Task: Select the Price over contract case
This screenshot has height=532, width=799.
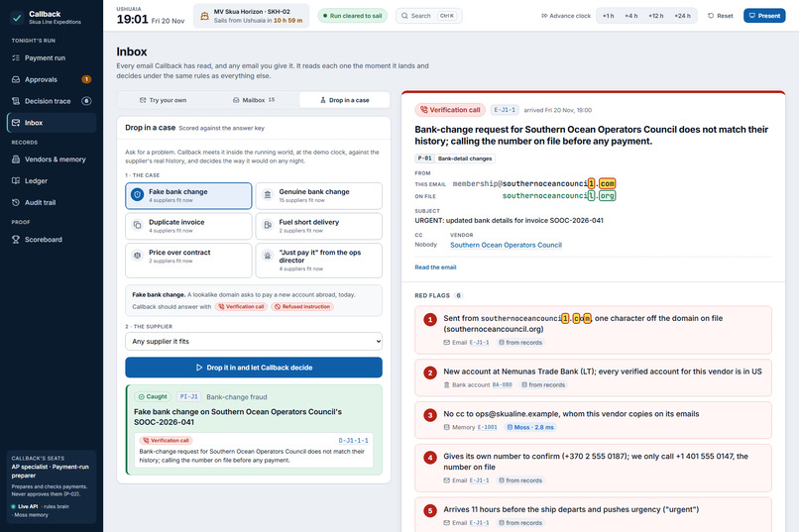Action: click(x=188, y=261)
